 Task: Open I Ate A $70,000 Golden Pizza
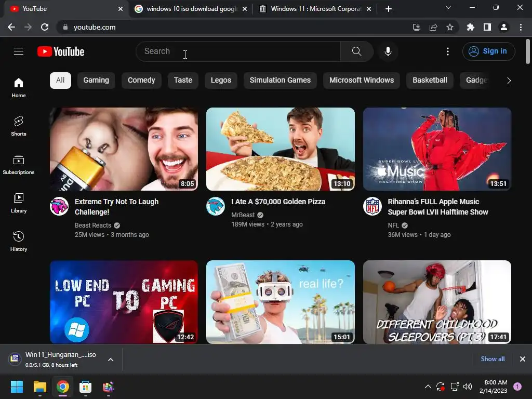click(x=278, y=202)
